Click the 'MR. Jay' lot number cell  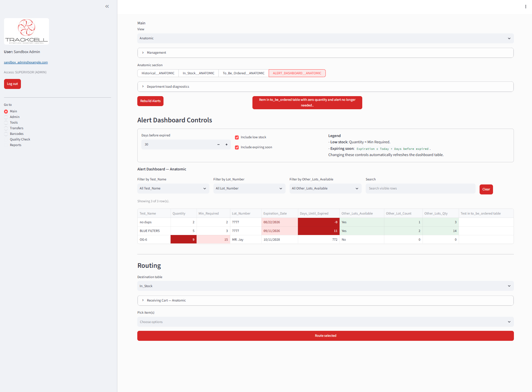[246, 240]
